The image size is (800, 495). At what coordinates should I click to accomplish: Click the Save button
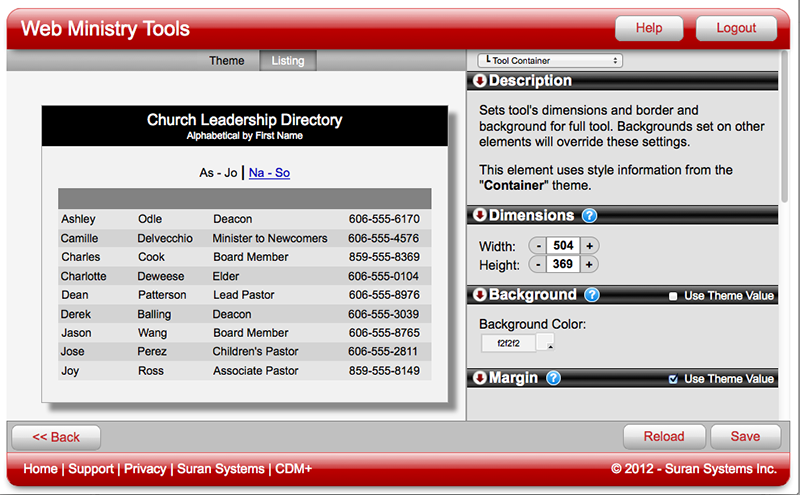[x=745, y=437]
